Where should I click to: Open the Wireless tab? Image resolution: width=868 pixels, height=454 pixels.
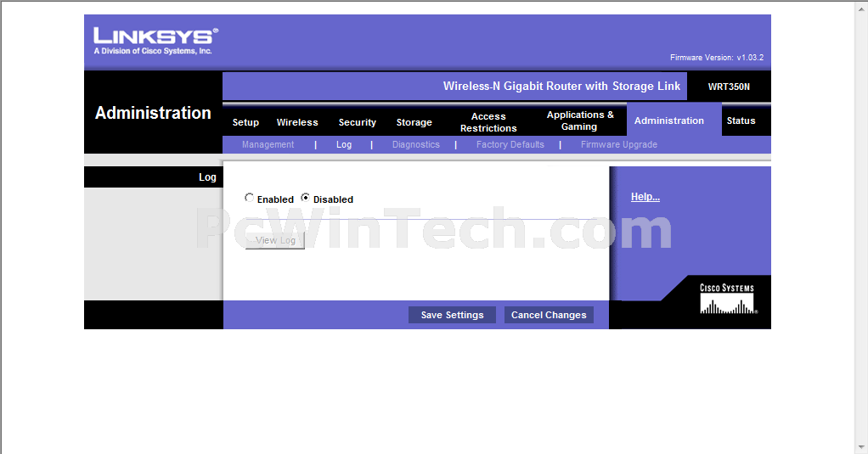tap(297, 122)
